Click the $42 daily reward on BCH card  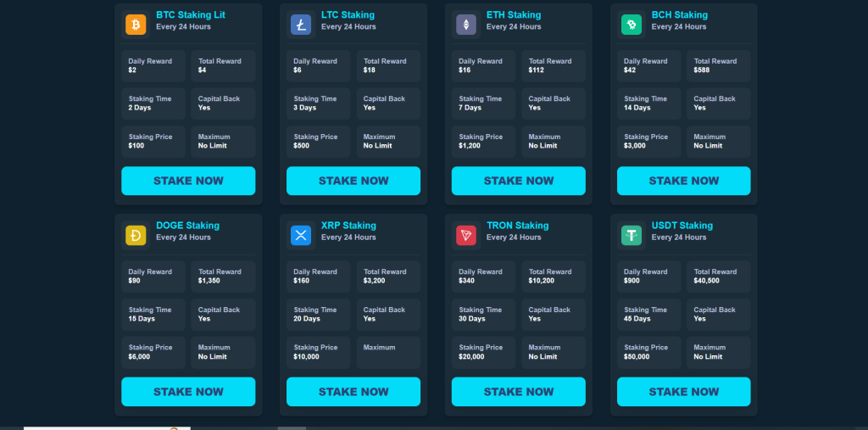pyautogui.click(x=630, y=70)
